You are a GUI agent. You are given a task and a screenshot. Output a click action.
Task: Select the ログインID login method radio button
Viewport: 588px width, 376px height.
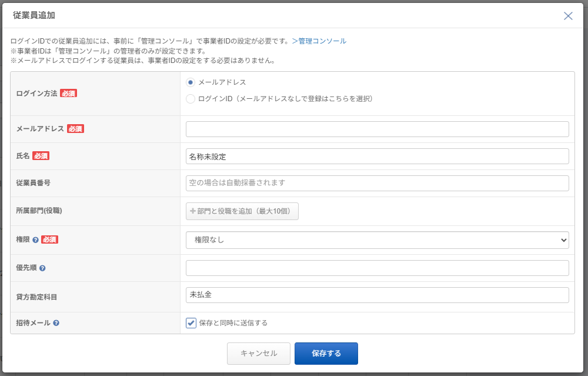click(191, 99)
